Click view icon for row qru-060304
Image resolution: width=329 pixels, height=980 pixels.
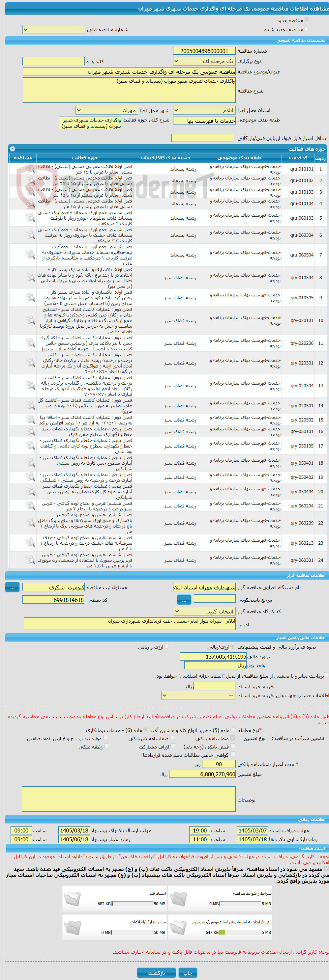click(x=30, y=235)
